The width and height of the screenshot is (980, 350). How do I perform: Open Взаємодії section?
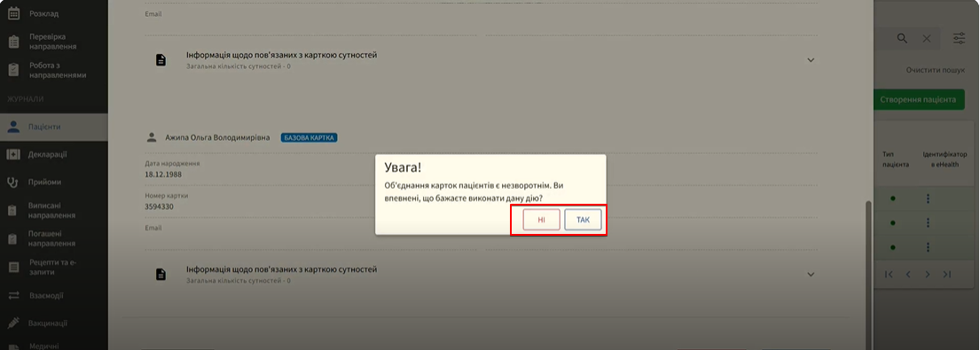coord(54,296)
